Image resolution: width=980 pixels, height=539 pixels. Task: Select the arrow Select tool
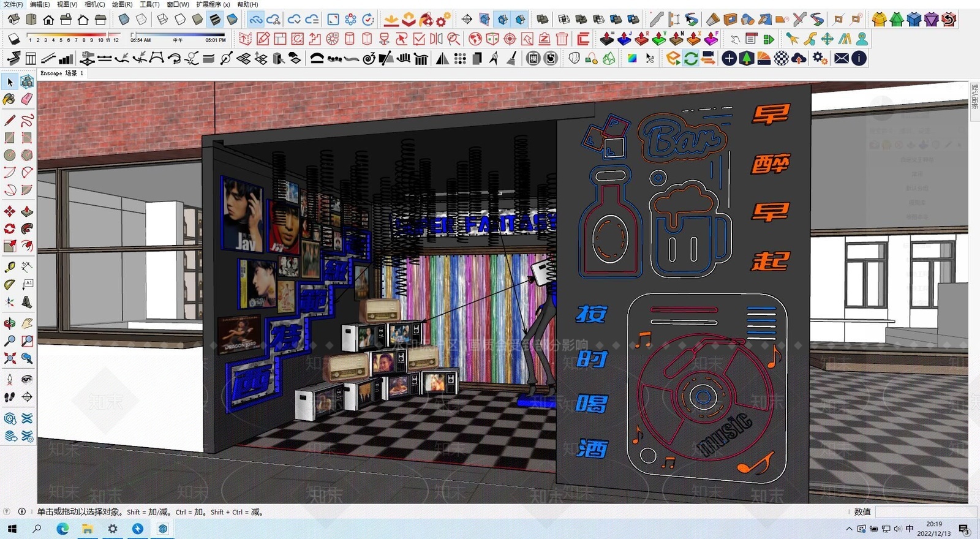[x=10, y=81]
